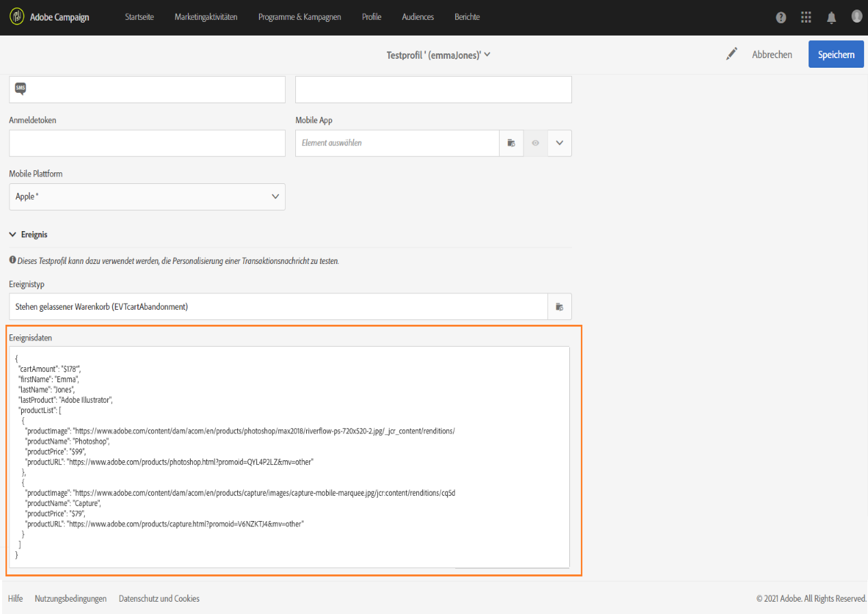Click the Adobe Campaign logo icon
The image size is (868, 614).
pos(16,17)
